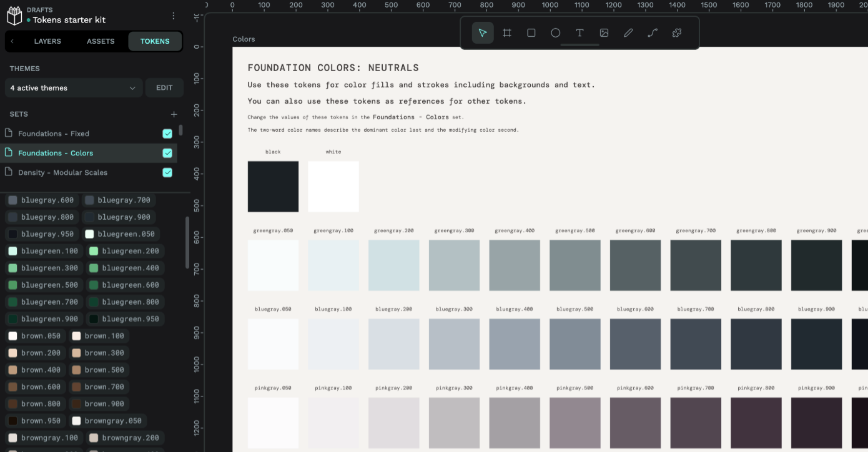The width and height of the screenshot is (868, 452).
Task: Select the Move tool in toolbar
Action: tap(483, 32)
